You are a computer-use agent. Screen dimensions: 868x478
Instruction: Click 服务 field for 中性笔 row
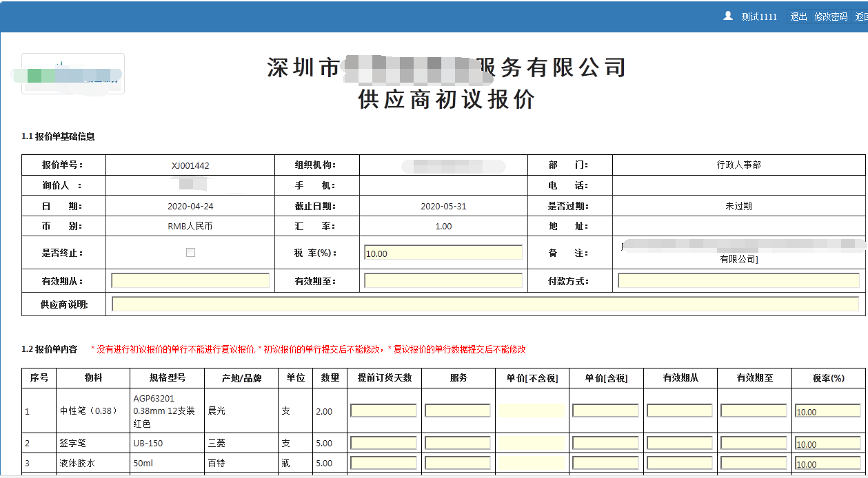[458, 411]
